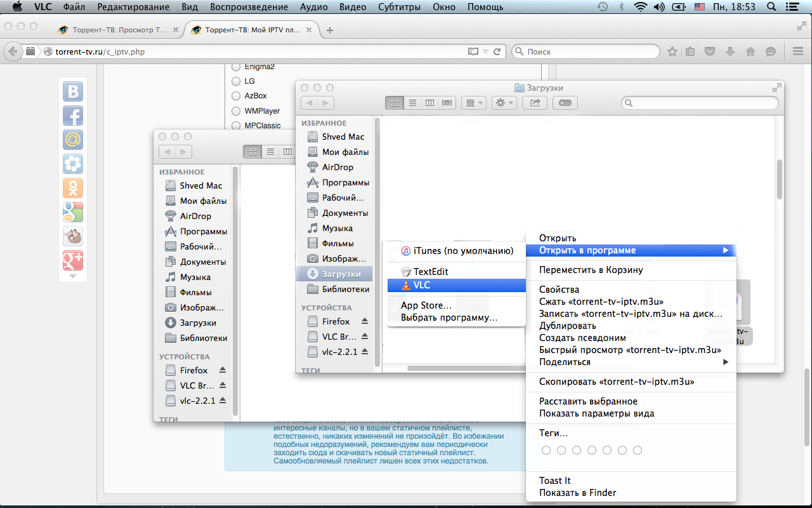Choose iTunes (по умолчанию) in submenu
The width and height of the screenshot is (812, 508).
[457, 251]
